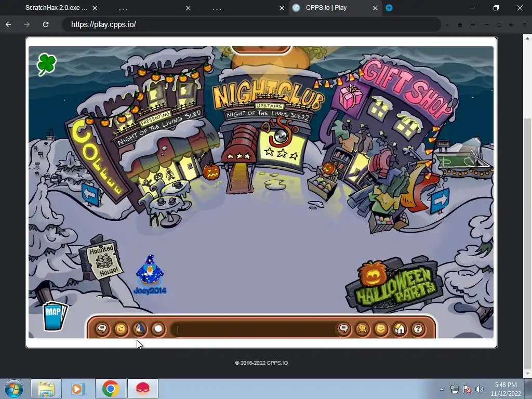The width and height of the screenshot is (532, 399).
Task: Open the help question mark button
Action: [418, 328]
